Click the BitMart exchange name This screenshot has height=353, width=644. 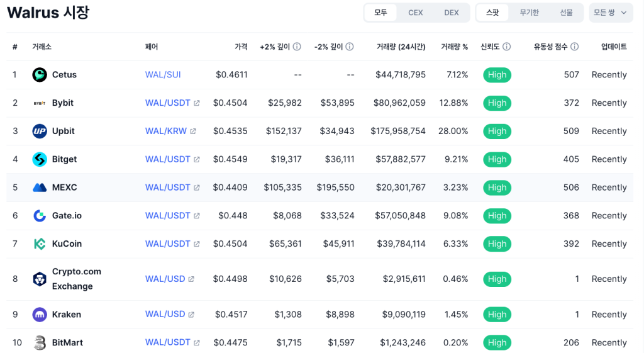click(x=67, y=342)
